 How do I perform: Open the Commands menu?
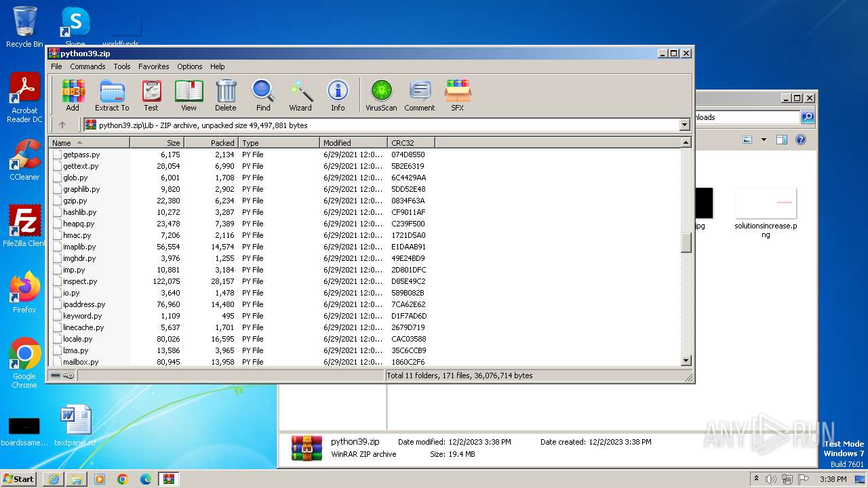(x=87, y=66)
